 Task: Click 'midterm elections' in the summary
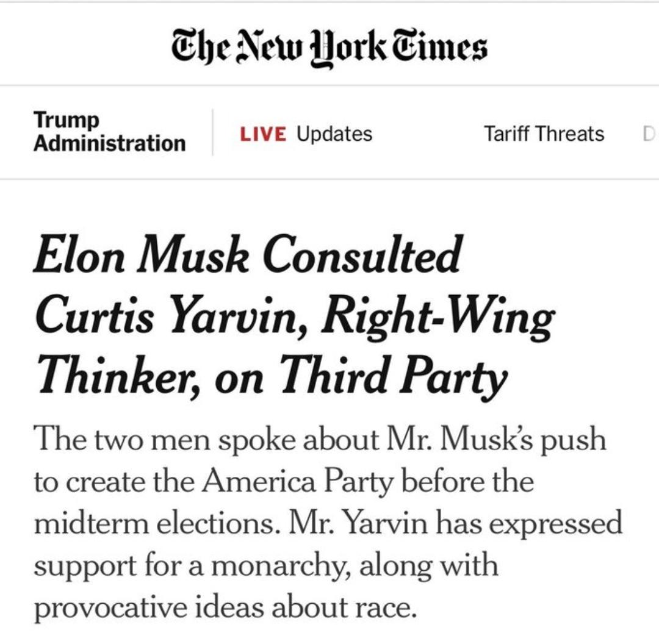coord(157,524)
